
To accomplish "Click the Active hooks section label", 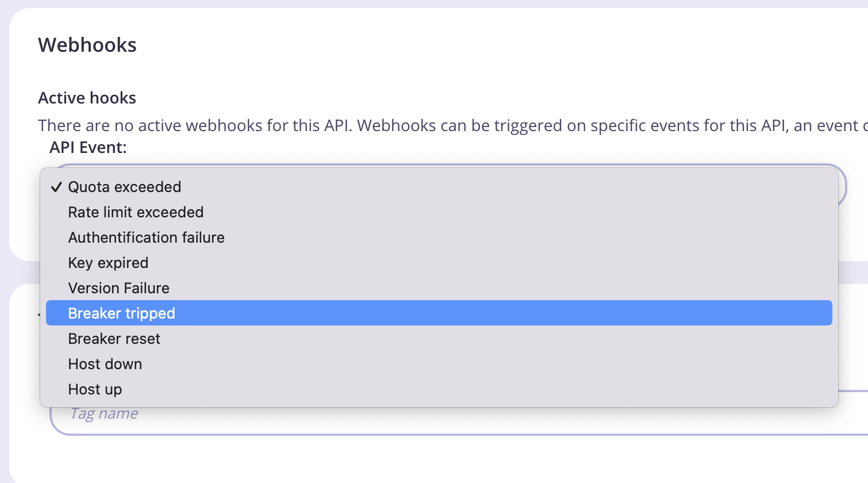I will (x=87, y=98).
